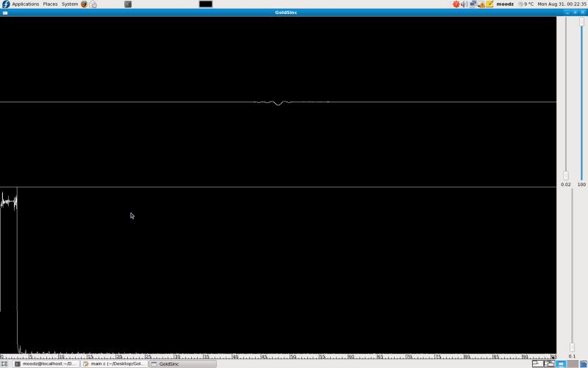Launch Firefox from the top panel
The width and height of the screenshot is (588, 368).
point(85,4)
